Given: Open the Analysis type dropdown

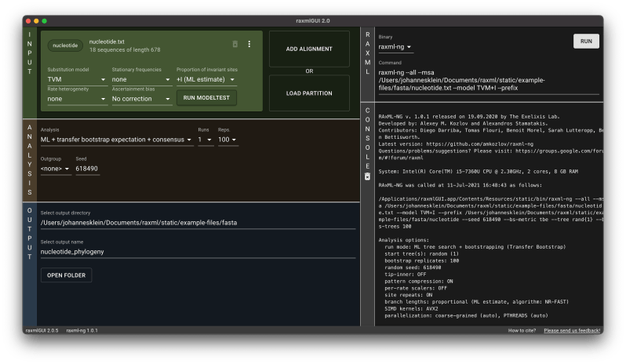Looking at the screenshot, I should click(116, 140).
